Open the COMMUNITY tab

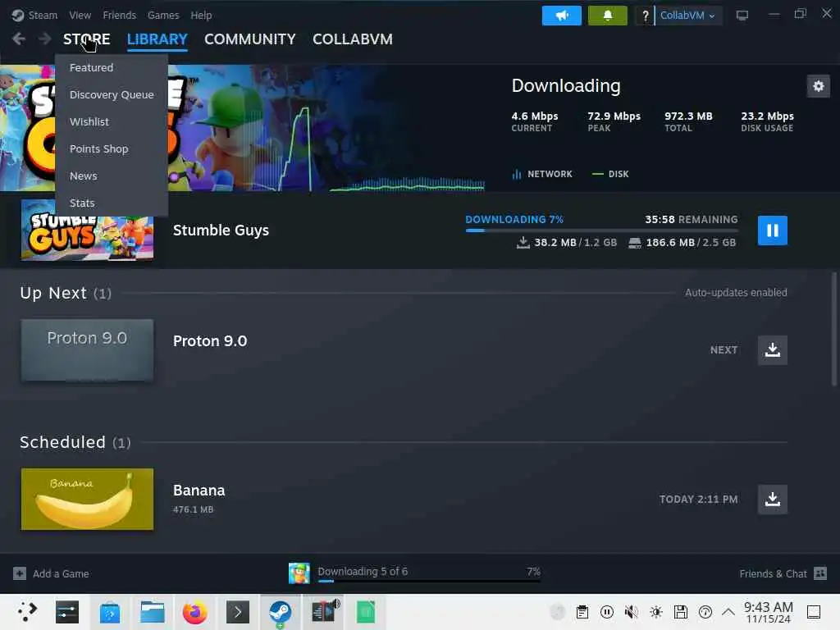(249, 39)
